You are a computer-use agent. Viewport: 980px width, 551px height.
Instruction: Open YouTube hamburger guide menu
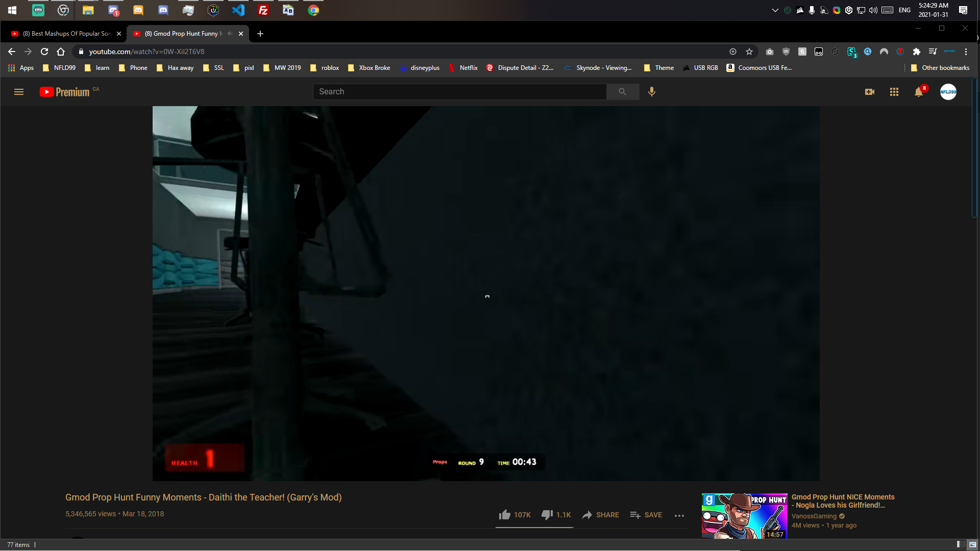pos(19,92)
